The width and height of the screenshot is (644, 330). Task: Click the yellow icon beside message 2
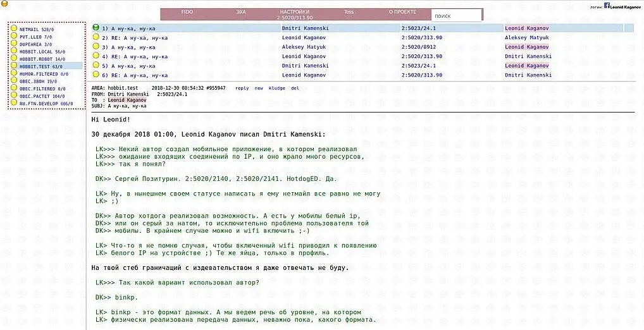click(96, 38)
